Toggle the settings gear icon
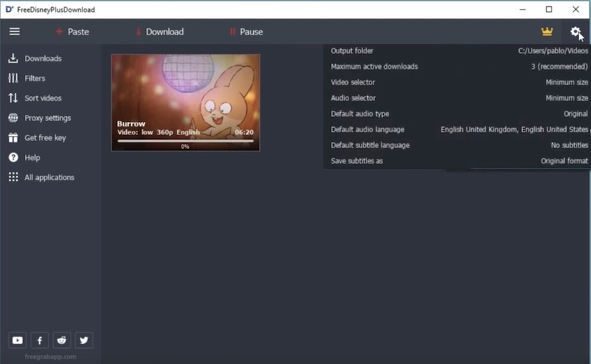Image resolution: width=591 pixels, height=364 pixels. 575,32
